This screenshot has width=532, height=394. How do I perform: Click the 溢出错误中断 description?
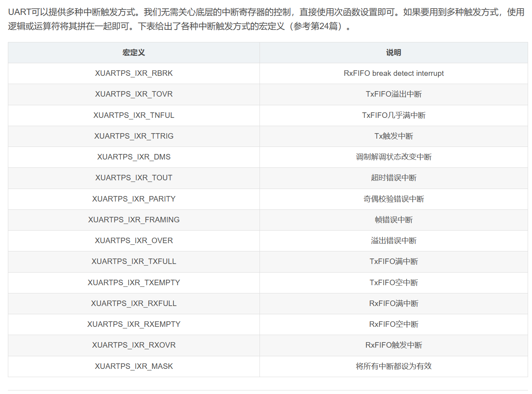click(394, 241)
